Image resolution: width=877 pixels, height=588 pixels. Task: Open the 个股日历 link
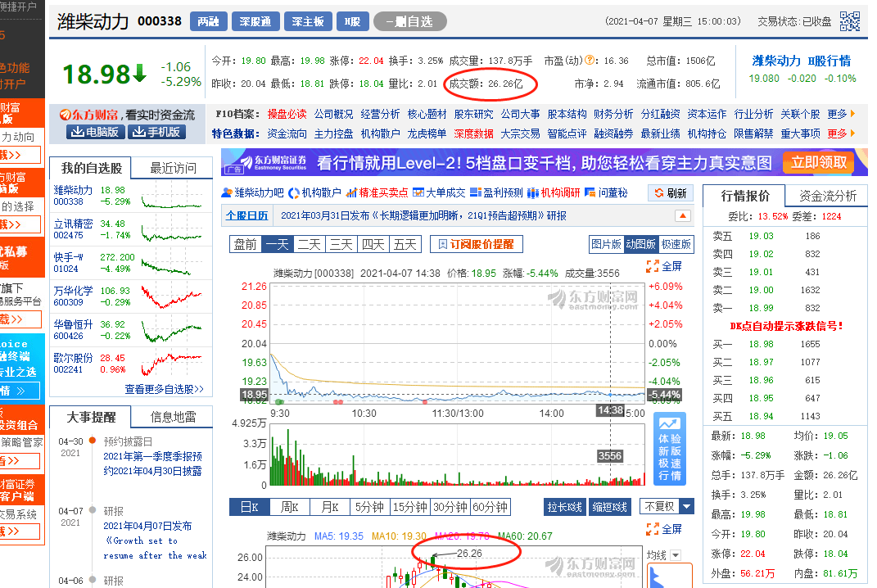246,216
